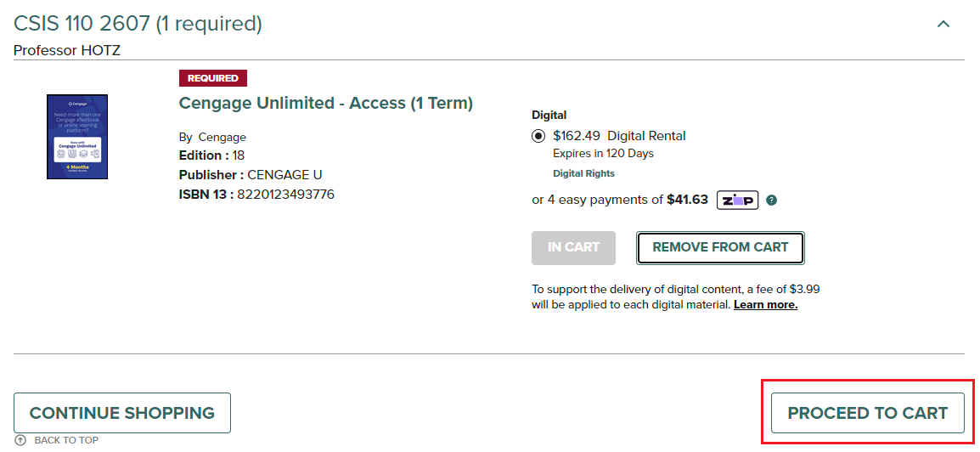The height and width of the screenshot is (452, 980).
Task: Click PROCEED TO CART
Action: coord(867,414)
